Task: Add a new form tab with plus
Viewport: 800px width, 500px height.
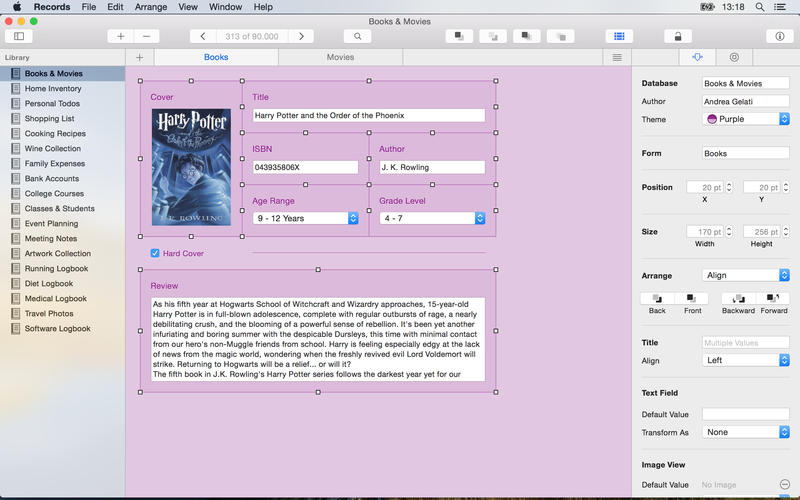Action: [140, 58]
